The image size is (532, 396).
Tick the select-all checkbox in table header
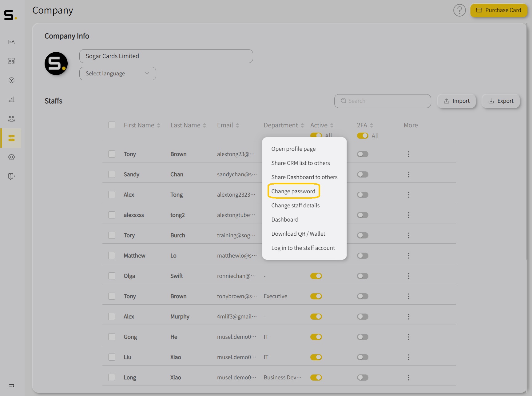click(x=112, y=125)
